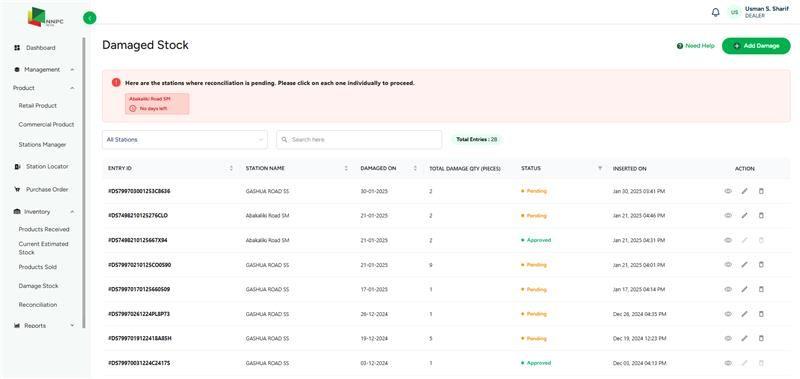Screen dimensions: 800x379
Task: Edit the Dec 26, 2024 04:35 PM entry
Action: click(x=744, y=314)
